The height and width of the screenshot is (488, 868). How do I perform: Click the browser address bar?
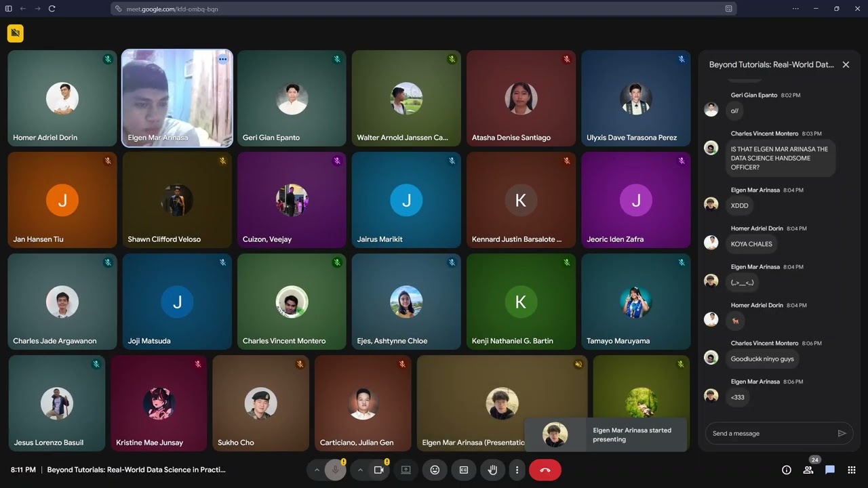[424, 9]
